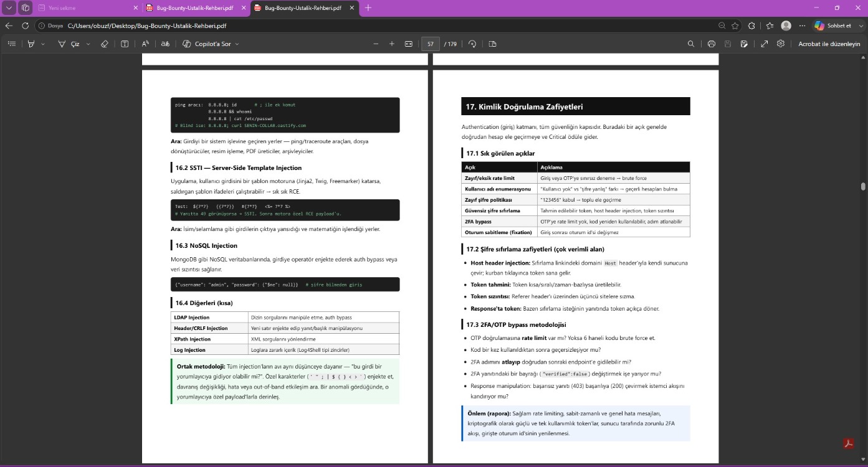Screen dimensions: 868x467
Task: Open PDF viewer settings gear
Action: click(781, 44)
